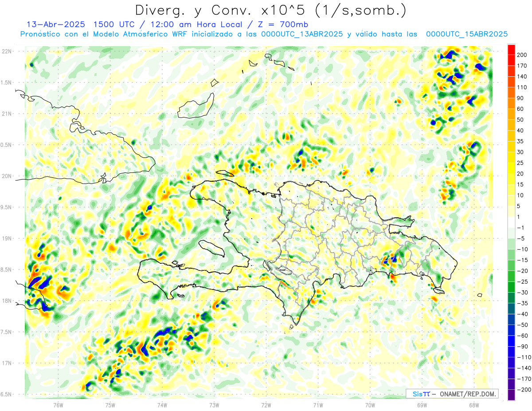This screenshot has width=532, height=411.
Task: Click the '40' value on the color scale
Action: coord(520,130)
